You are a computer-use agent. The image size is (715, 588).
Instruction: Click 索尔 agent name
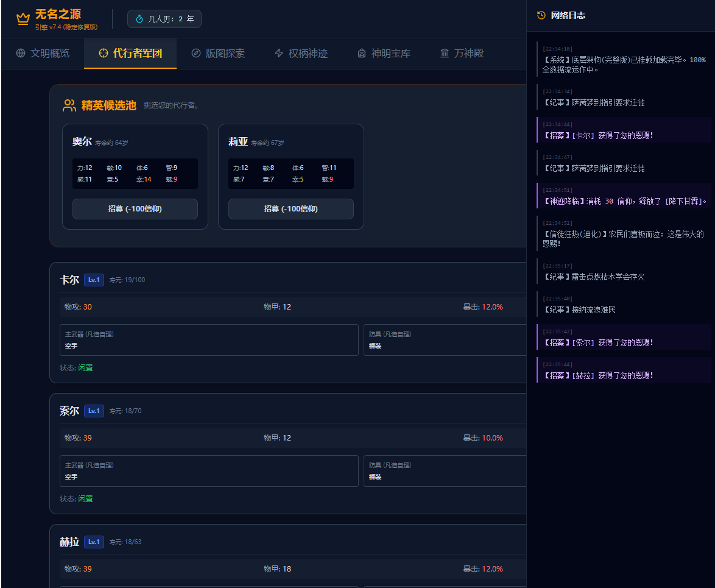[x=69, y=411]
